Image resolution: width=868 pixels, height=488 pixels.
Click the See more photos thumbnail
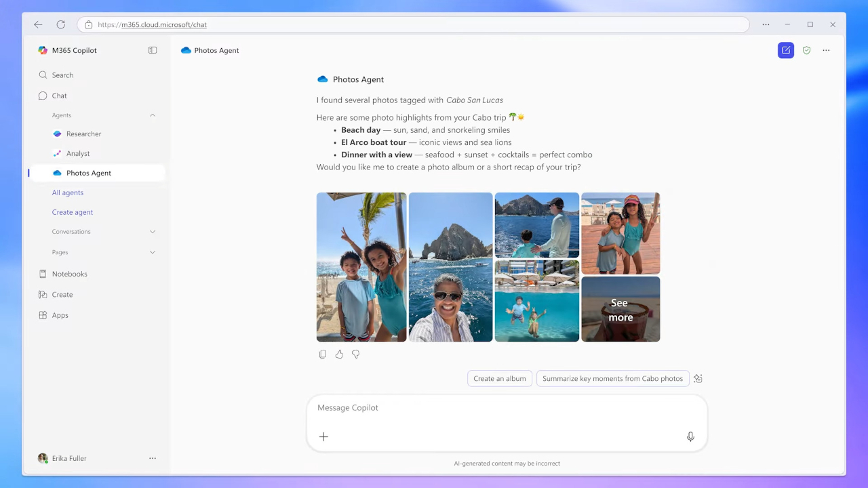tap(620, 310)
